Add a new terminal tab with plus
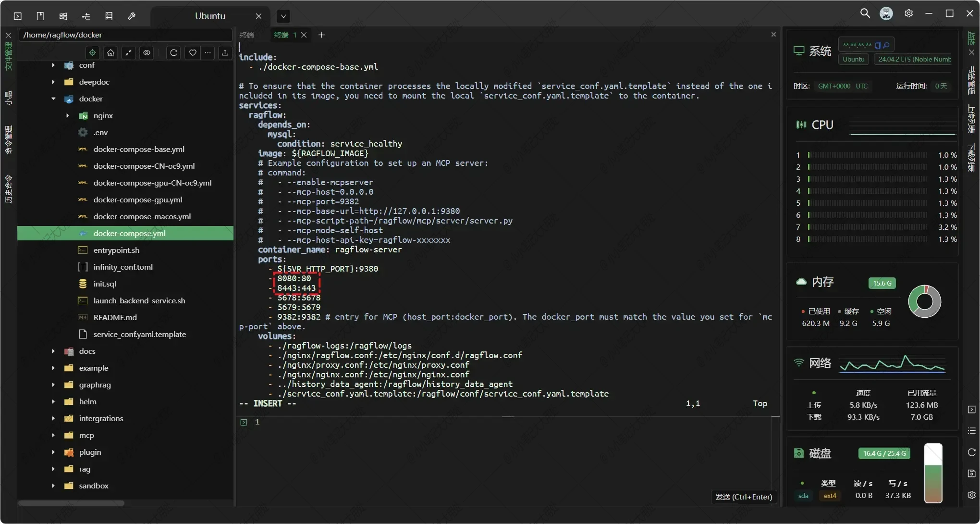The image size is (980, 524). click(321, 35)
